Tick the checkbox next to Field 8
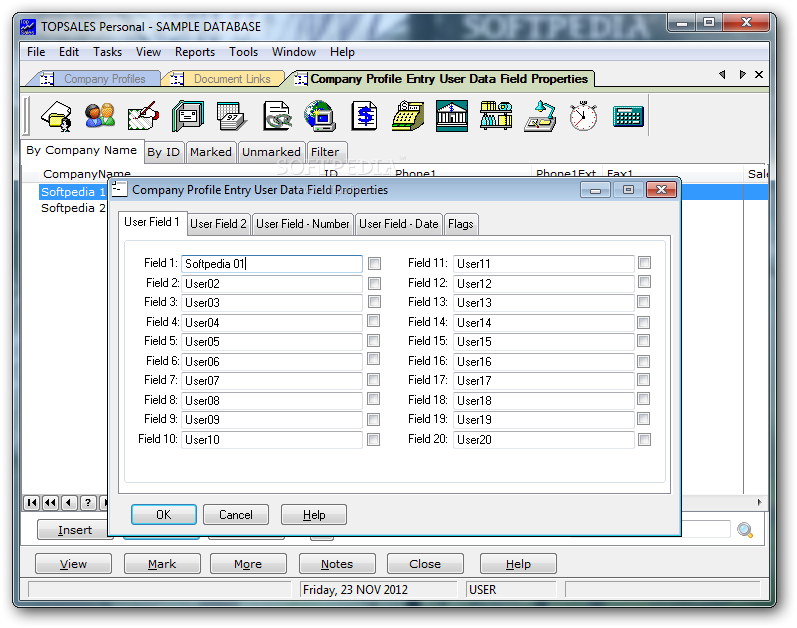The image size is (797, 628). pos(374,399)
